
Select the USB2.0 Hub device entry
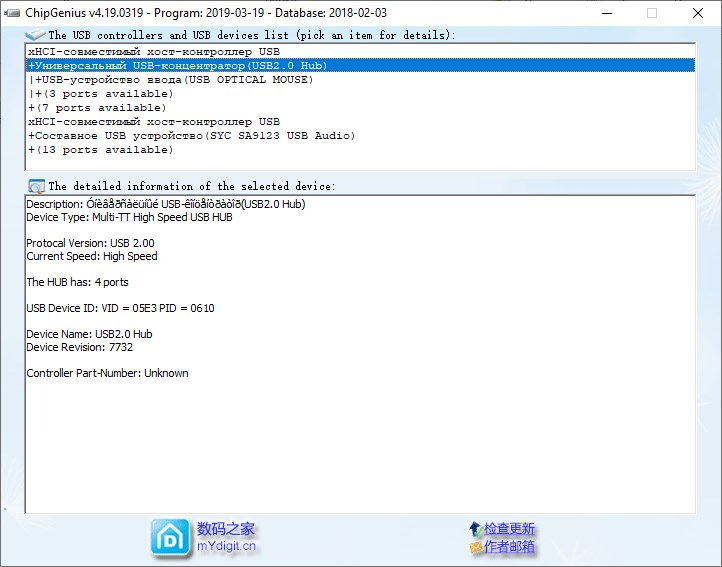[x=178, y=65]
